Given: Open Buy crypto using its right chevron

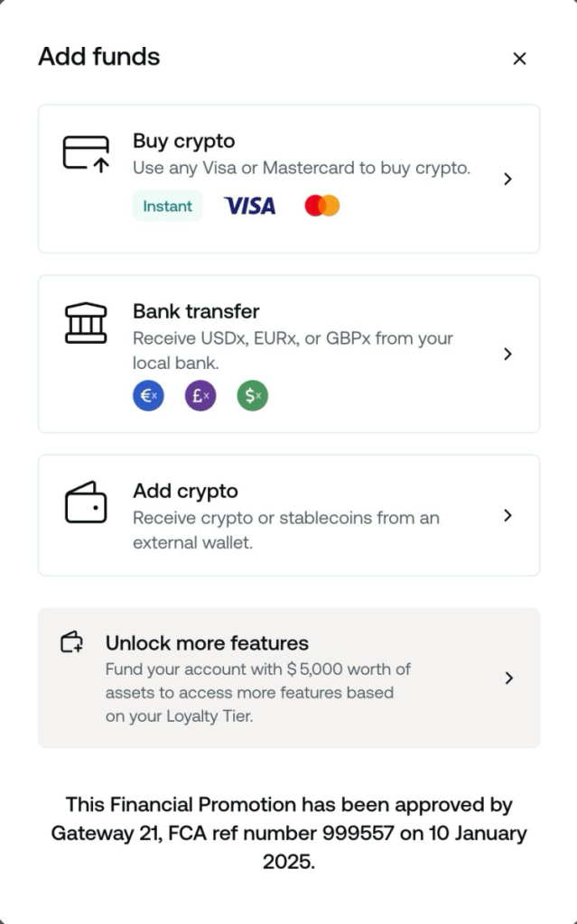Looking at the screenshot, I should point(508,179).
